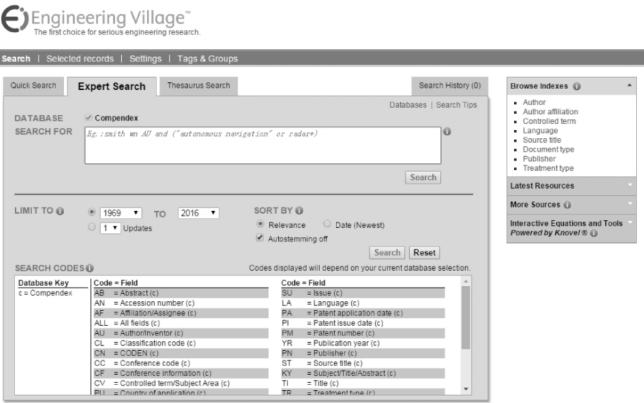644x403 pixels.
Task: Click the Engineering Village logo icon
Action: point(15,18)
